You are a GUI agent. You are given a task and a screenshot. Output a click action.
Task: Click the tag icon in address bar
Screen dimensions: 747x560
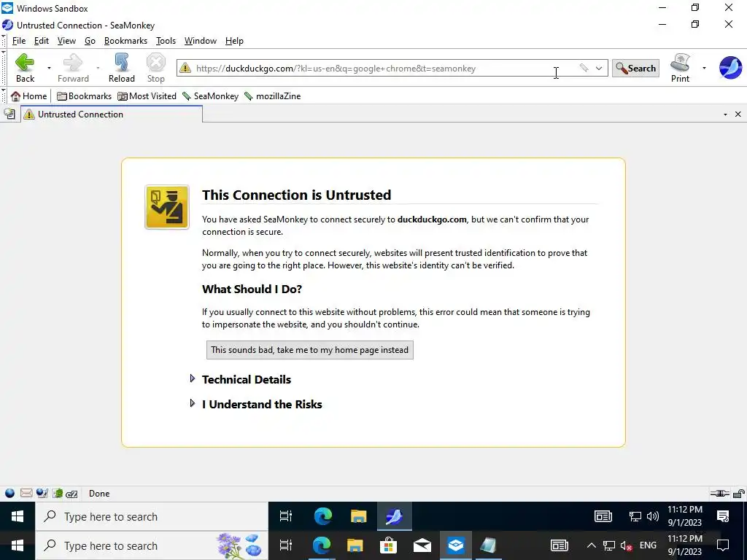pyautogui.click(x=584, y=68)
